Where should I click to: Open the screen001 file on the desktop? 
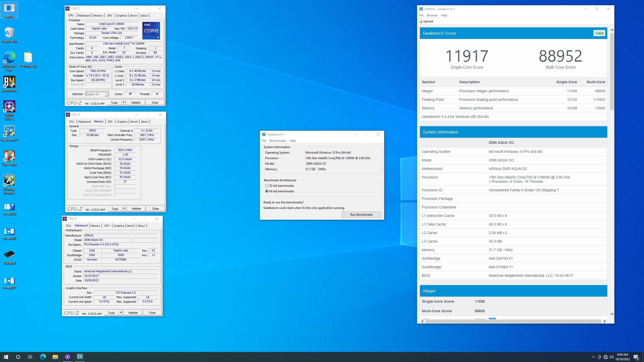pos(9,234)
